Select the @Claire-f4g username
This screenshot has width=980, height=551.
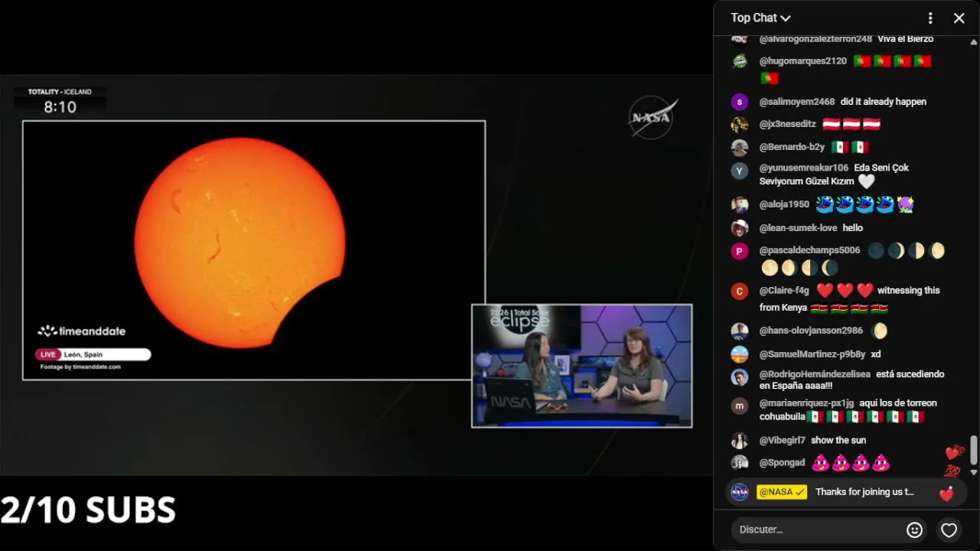[784, 291]
